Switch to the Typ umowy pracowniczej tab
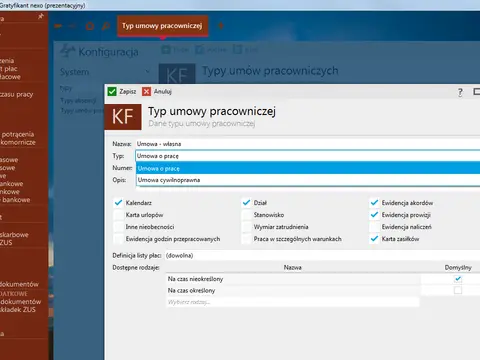The width and height of the screenshot is (480, 360). 162,26
